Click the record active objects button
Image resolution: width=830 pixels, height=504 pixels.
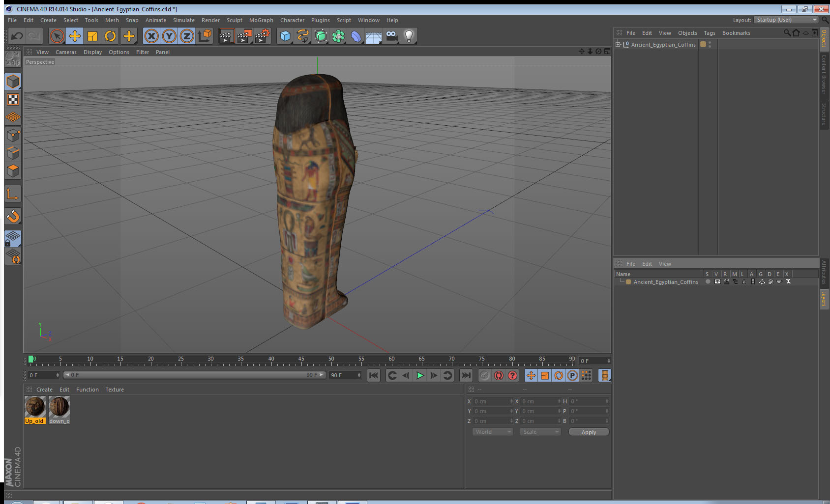tap(485, 375)
